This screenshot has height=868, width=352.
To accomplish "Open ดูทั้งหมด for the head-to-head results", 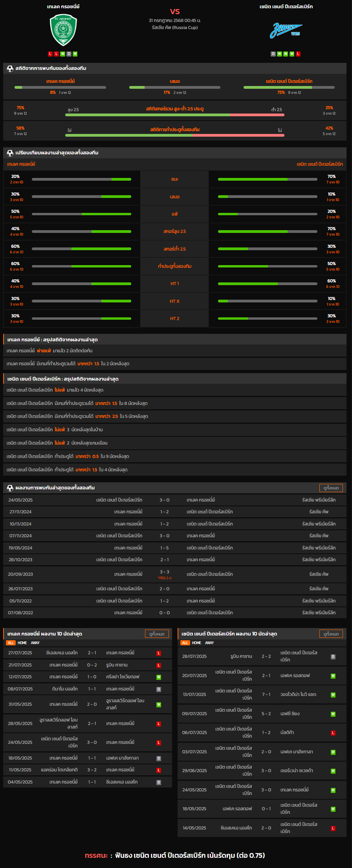I will pos(331,488).
